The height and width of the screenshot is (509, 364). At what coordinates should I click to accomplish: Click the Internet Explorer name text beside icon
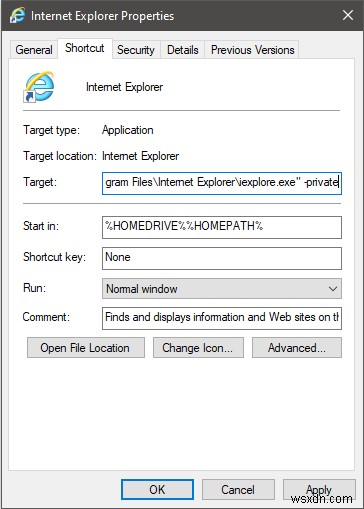[124, 87]
